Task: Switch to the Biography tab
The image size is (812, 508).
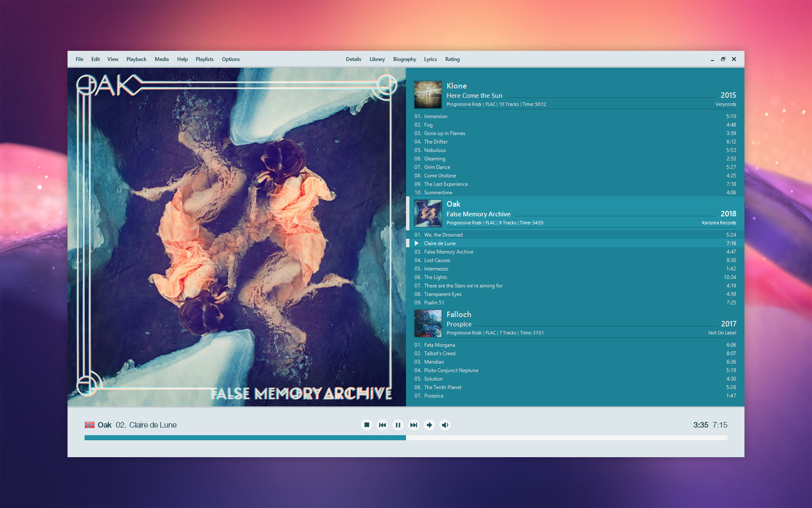Action: click(x=404, y=59)
